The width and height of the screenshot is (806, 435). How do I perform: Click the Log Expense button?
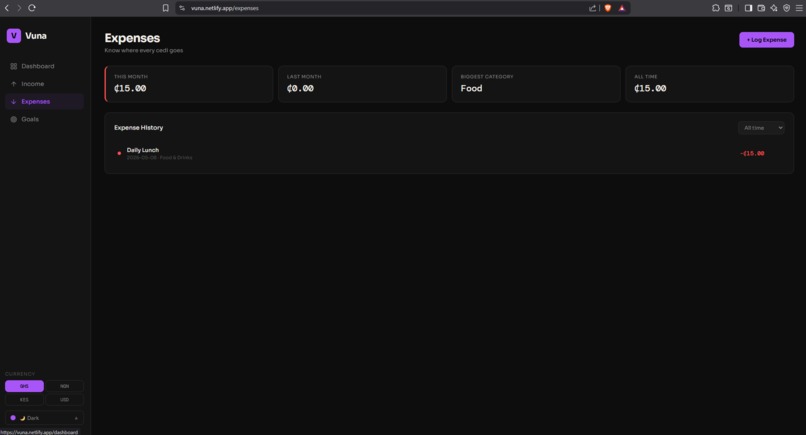[766, 40]
